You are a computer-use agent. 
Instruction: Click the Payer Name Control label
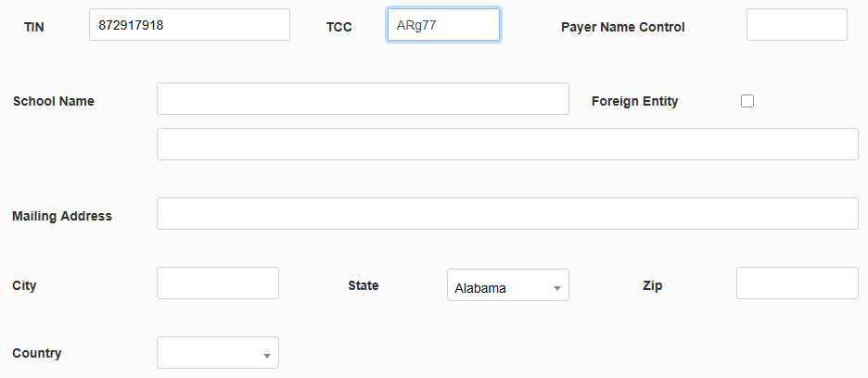pos(622,27)
